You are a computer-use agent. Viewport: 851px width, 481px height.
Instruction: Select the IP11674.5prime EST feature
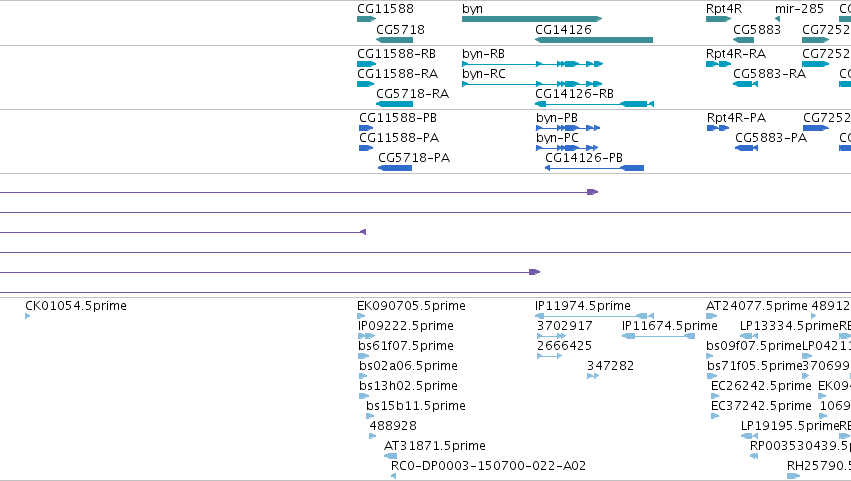click(x=658, y=336)
